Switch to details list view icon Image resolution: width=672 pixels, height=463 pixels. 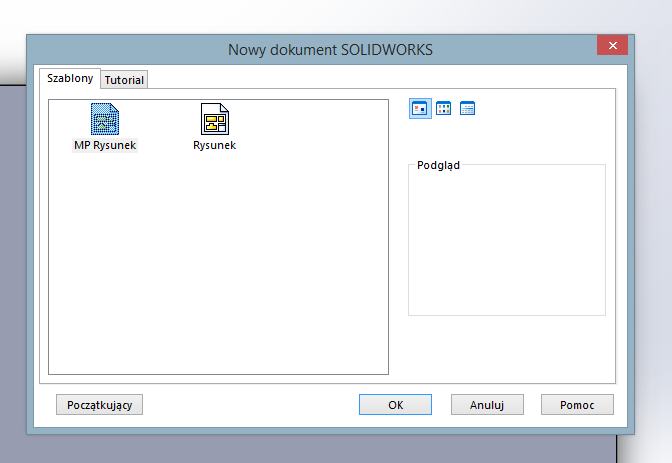[467, 108]
